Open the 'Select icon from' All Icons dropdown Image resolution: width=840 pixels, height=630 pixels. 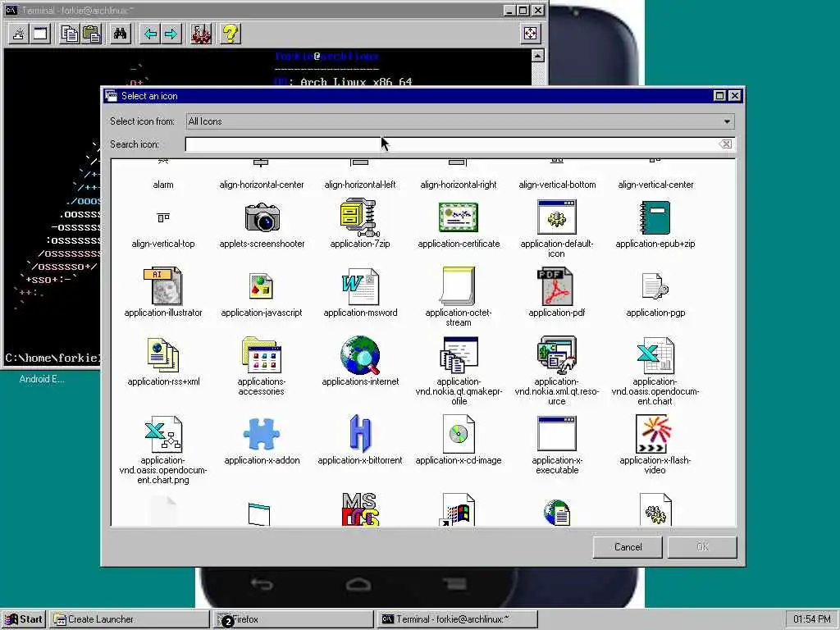tap(459, 121)
